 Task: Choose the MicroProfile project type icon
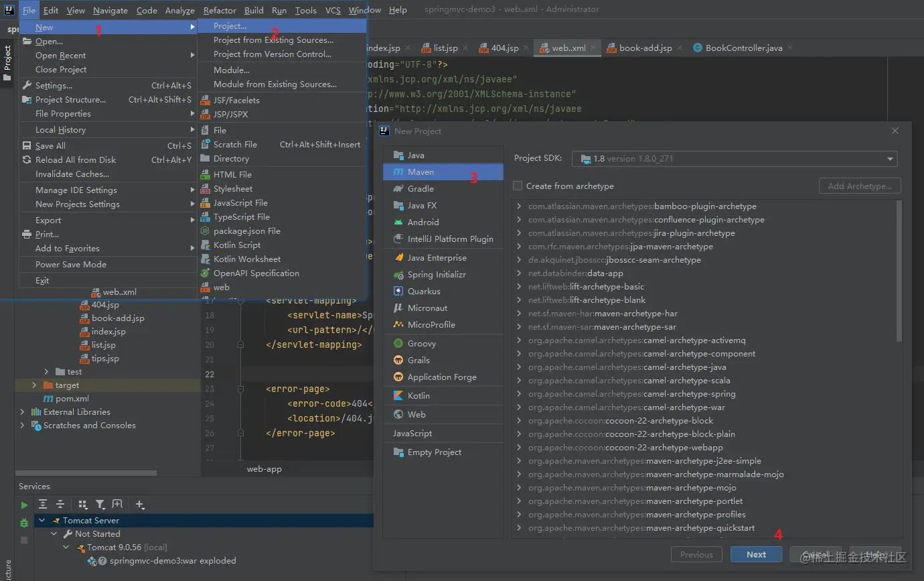pyautogui.click(x=398, y=325)
